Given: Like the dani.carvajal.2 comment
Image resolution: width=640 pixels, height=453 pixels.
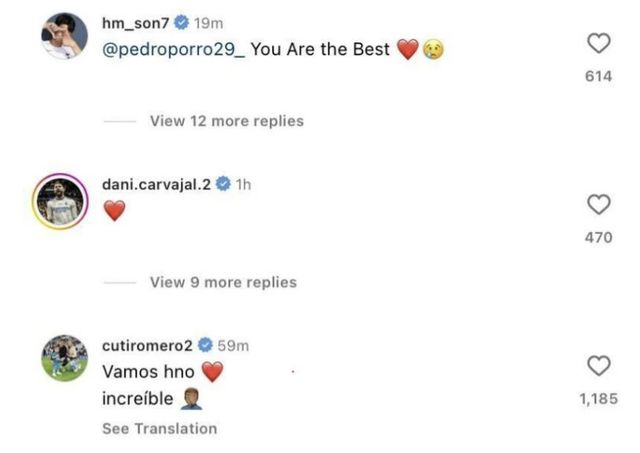Looking at the screenshot, I should click(598, 205).
